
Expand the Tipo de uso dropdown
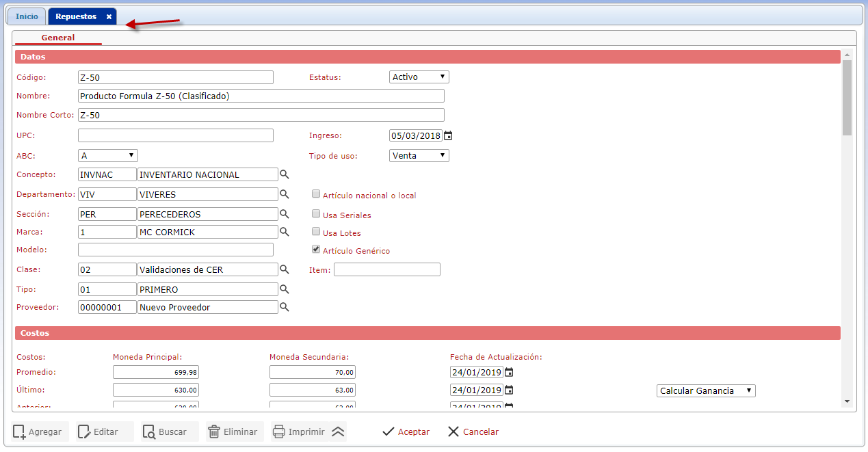tap(419, 155)
